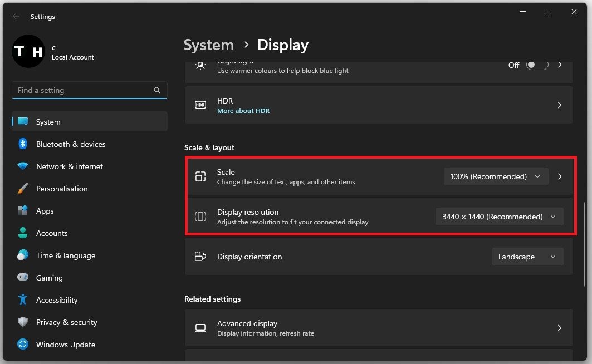592x364 pixels.
Task: Open the Scale percentage dropdown
Action: (x=496, y=176)
